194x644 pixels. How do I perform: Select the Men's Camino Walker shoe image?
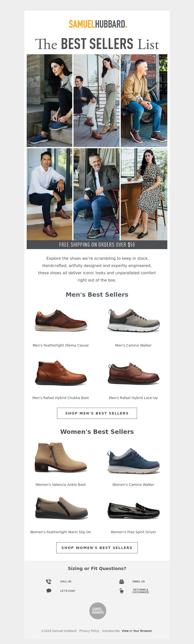tap(134, 320)
